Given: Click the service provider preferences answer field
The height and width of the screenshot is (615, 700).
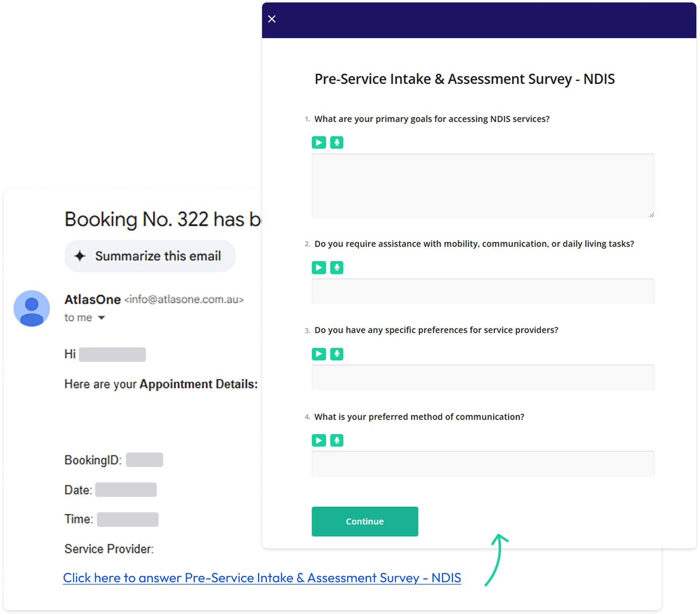Looking at the screenshot, I should (x=483, y=377).
